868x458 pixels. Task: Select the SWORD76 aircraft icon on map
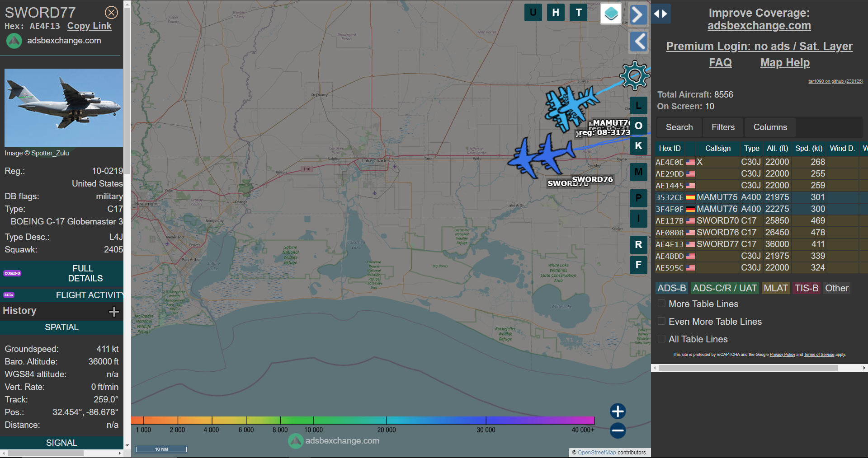553,154
